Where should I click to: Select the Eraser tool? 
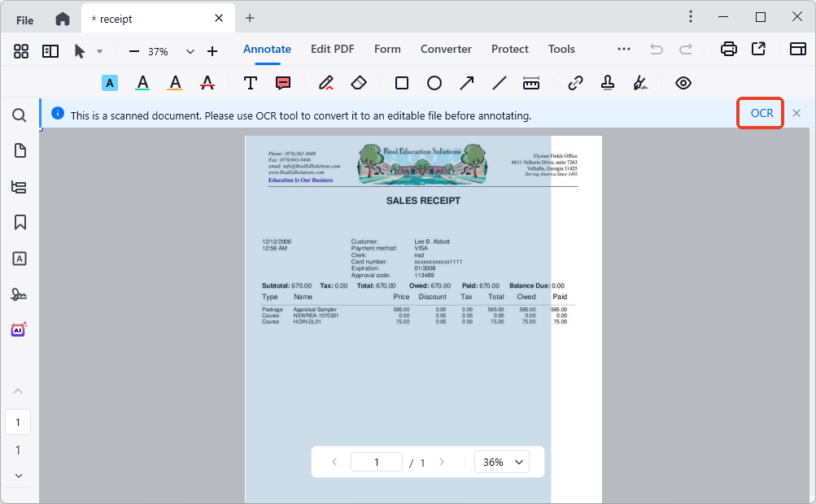359,82
